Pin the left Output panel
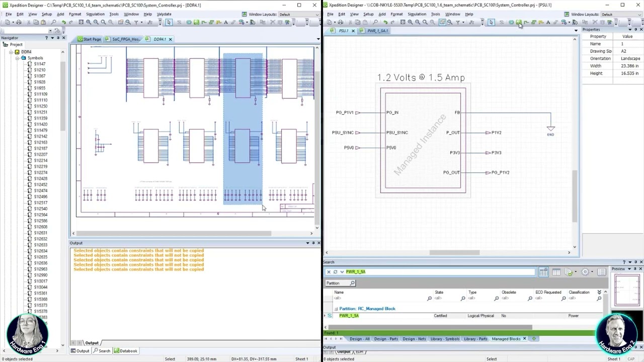Image resolution: width=644 pixels, height=362 pixels. tap(313, 243)
